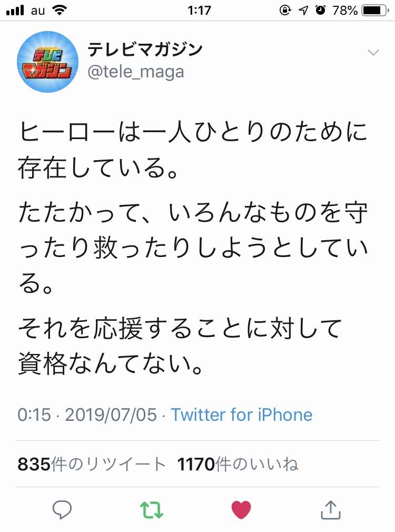Toggle the green retweet icon
395x532 pixels.
[152, 509]
